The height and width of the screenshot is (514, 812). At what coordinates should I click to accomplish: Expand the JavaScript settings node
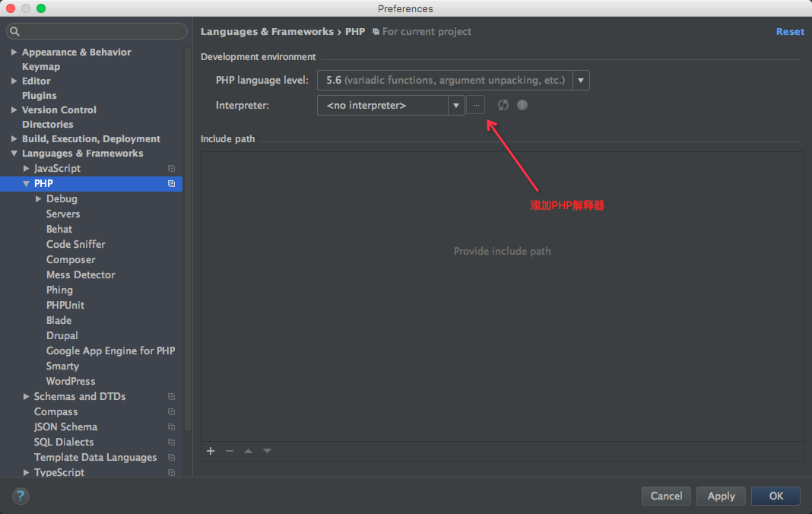27,168
